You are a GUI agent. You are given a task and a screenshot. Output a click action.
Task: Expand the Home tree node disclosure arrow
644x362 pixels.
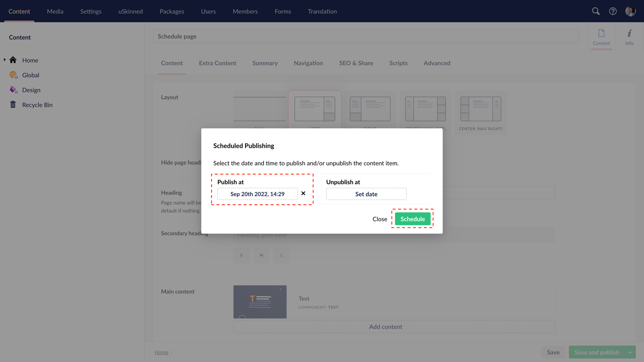click(x=5, y=60)
